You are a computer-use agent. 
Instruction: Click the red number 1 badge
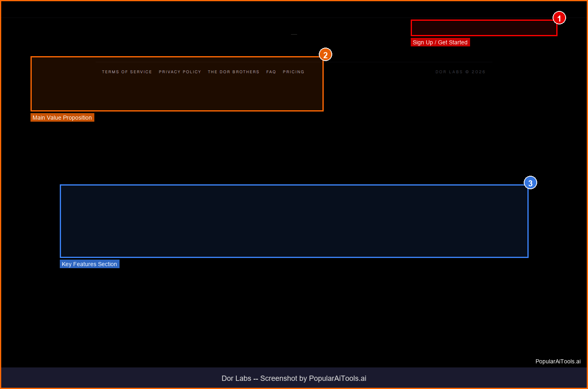[559, 18]
